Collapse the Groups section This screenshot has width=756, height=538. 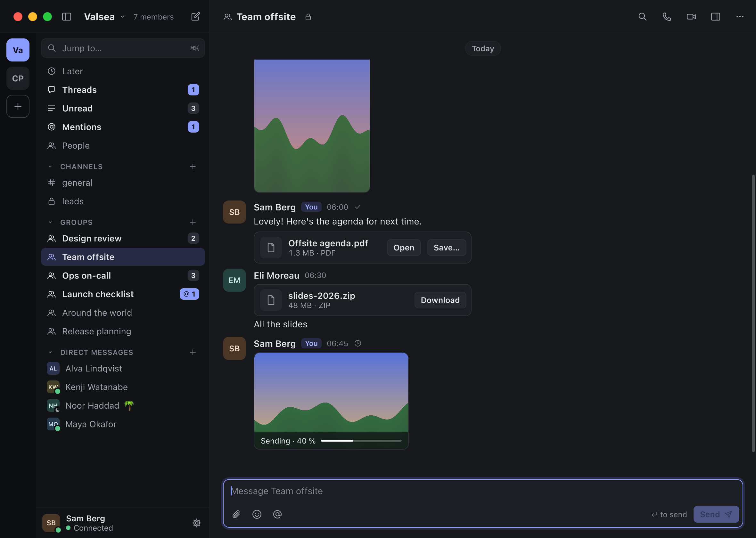(x=50, y=222)
